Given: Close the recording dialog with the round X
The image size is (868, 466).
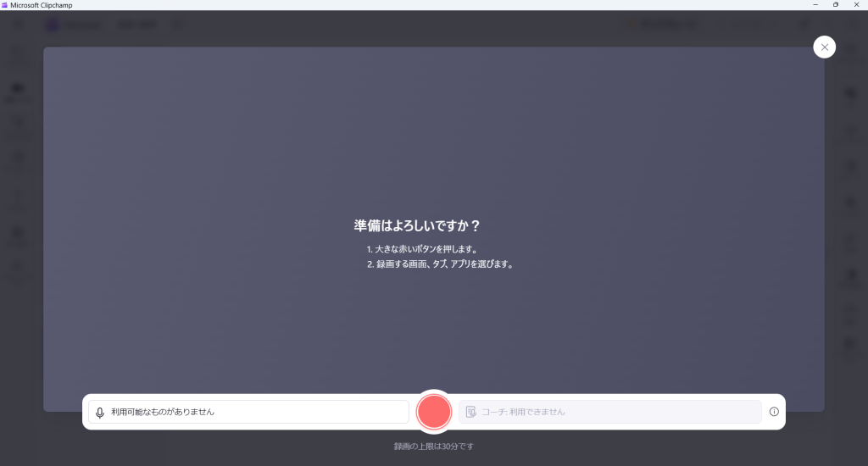Looking at the screenshot, I should click(824, 47).
